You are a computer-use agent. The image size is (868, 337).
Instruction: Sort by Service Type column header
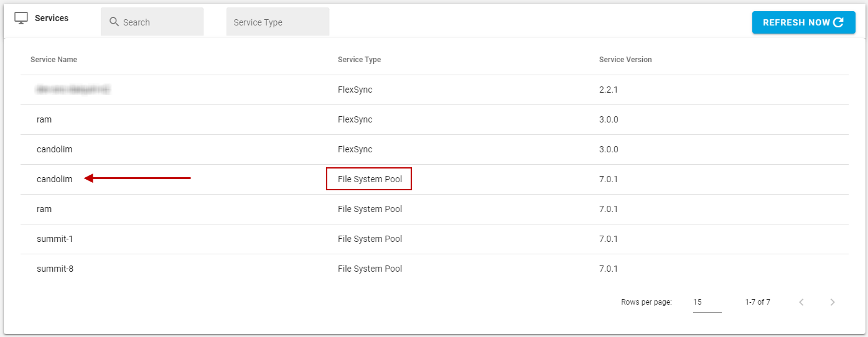pos(359,60)
